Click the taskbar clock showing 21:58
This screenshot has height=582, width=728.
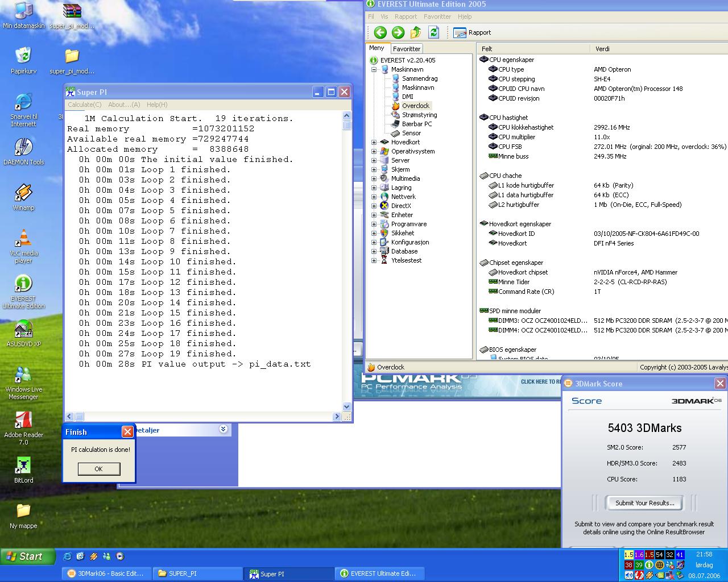(x=704, y=554)
